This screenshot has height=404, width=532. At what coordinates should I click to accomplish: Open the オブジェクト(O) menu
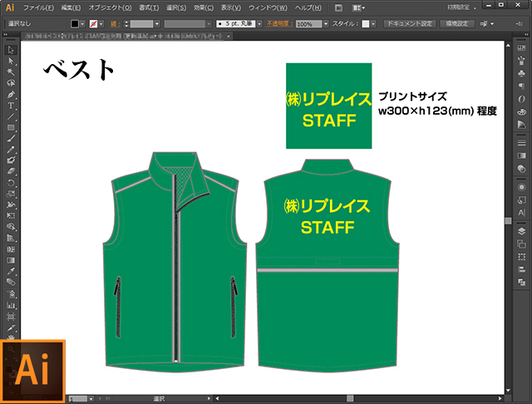pos(110,7)
